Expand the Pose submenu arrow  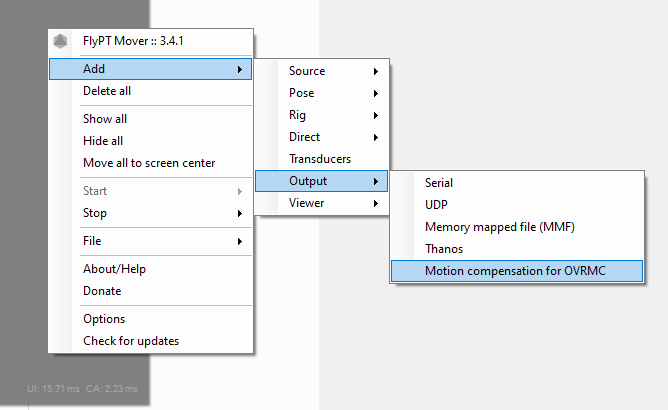376,93
